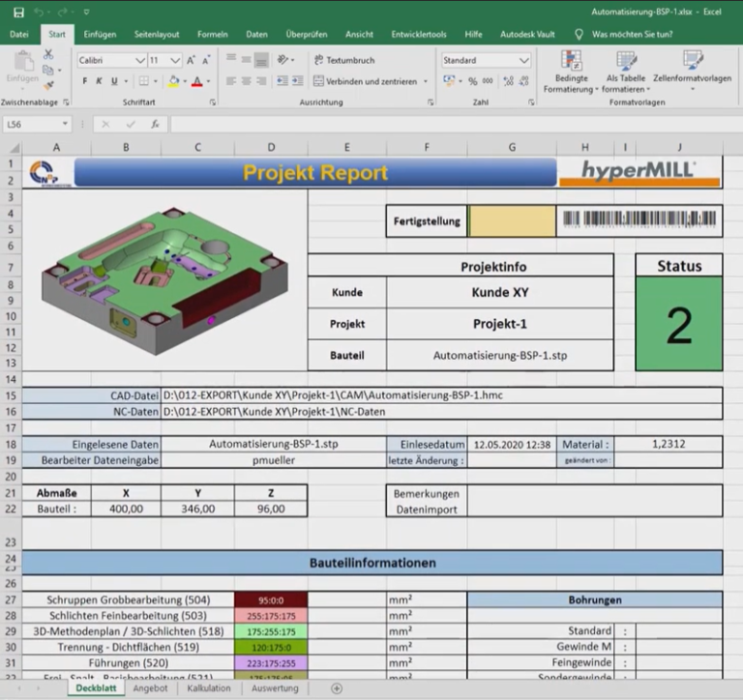
Task: Open Bedingte Formatierung menu
Action: click(x=571, y=72)
